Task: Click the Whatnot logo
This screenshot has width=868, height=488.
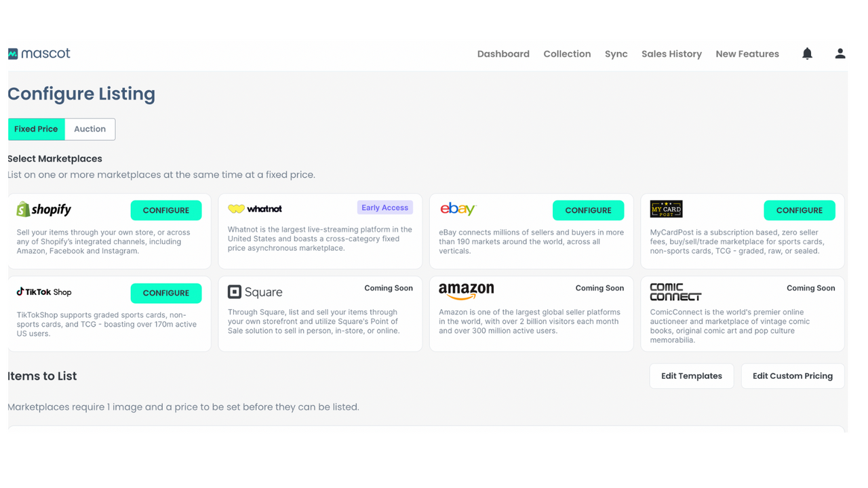Action: [255, 209]
